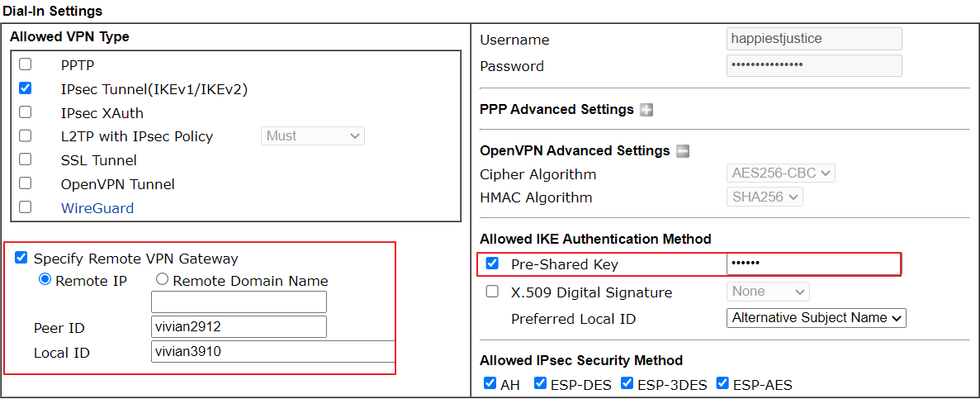Open the HMAC Algorithm SHA256 dropdown
Viewport: 980px width, 399px height.
pyautogui.click(x=765, y=197)
